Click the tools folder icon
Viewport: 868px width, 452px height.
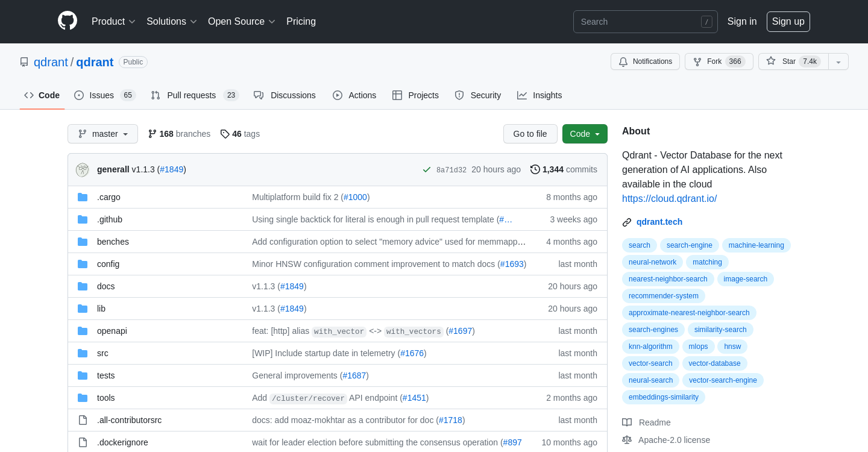[83, 398]
